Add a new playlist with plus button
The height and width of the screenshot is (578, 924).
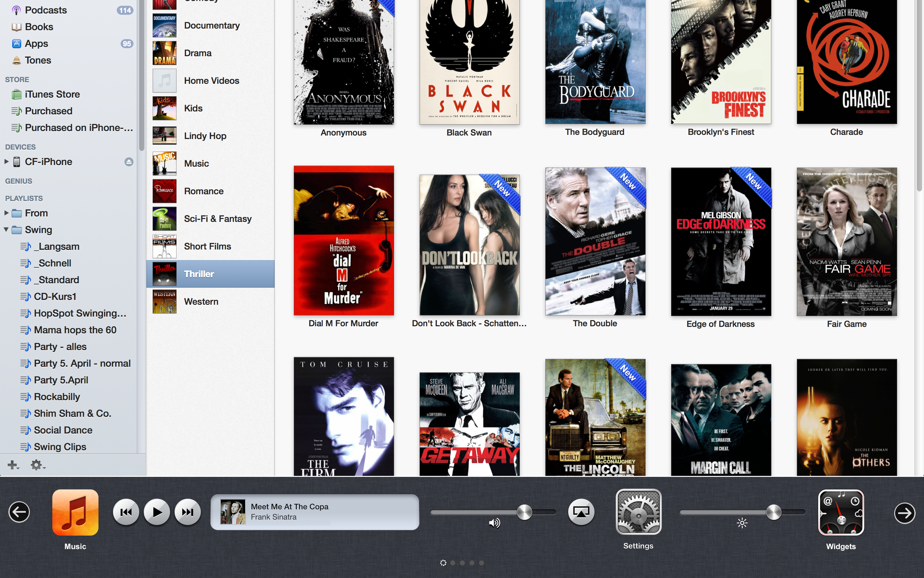coord(13,465)
